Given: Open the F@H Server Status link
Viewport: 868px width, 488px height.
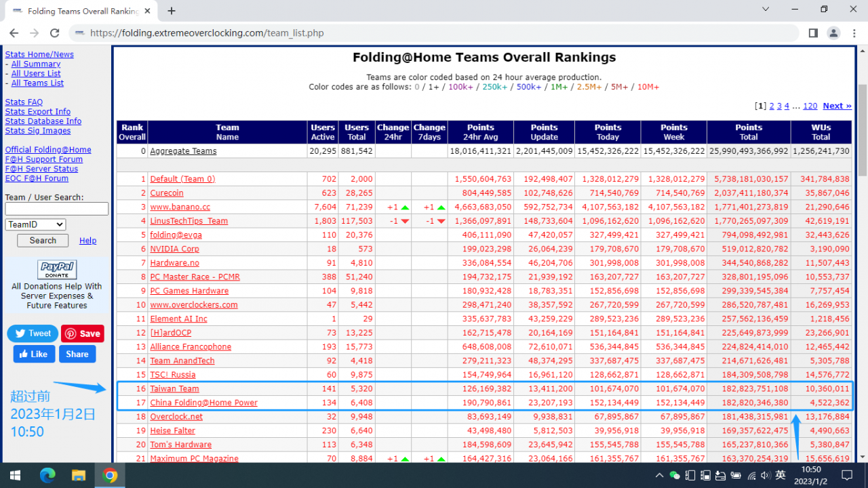Looking at the screenshot, I should pyautogui.click(x=42, y=169).
